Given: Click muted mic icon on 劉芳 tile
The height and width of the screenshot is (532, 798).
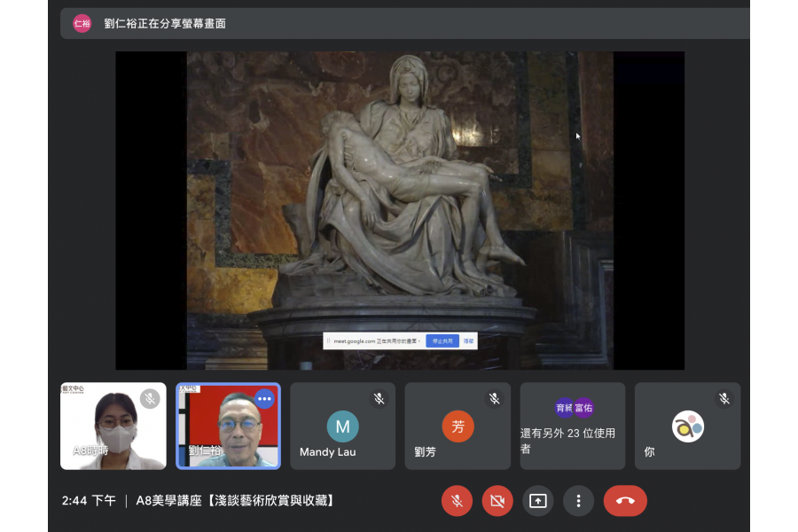Looking at the screenshot, I should [494, 399].
